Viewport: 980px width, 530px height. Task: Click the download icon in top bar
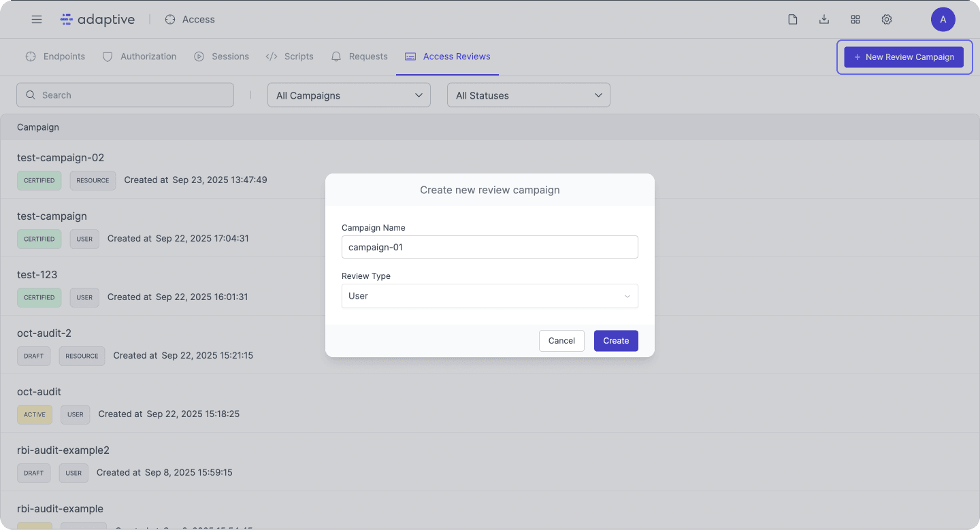824,20
